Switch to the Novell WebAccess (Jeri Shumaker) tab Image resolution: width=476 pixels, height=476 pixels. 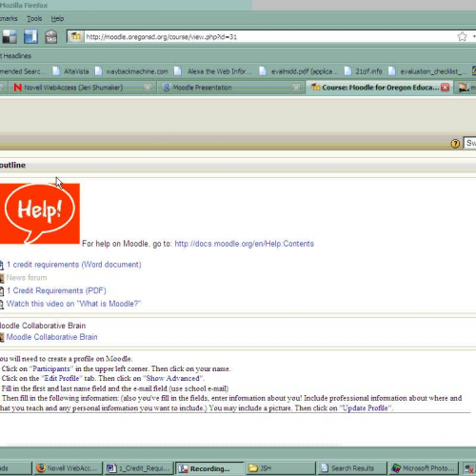[x=83, y=88]
